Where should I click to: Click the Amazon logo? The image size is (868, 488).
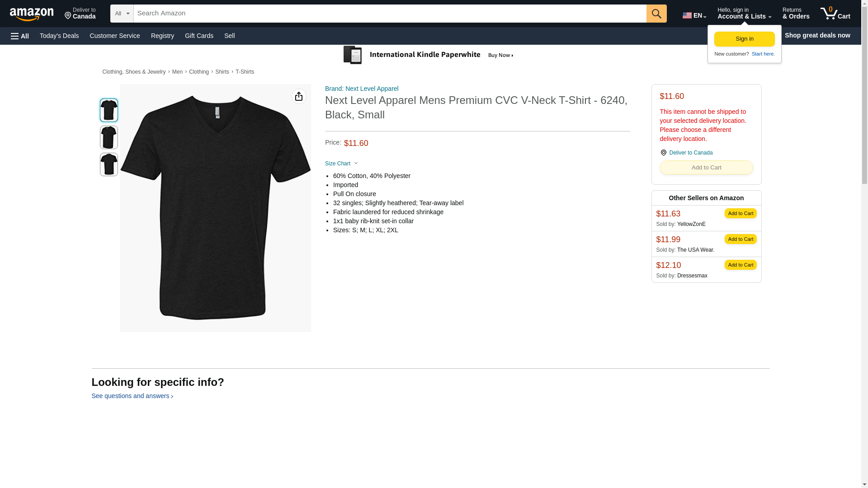click(x=32, y=14)
